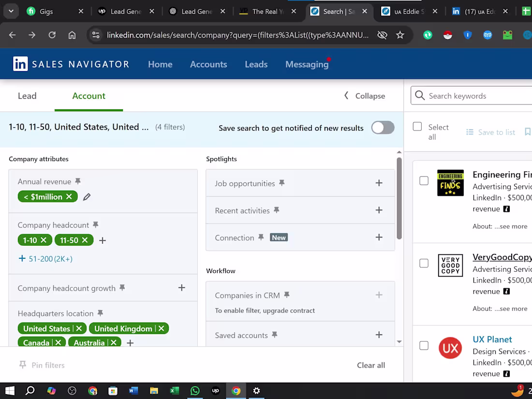This screenshot has width=532, height=399.
Task: Pin the Connection filter
Action: coord(261,237)
